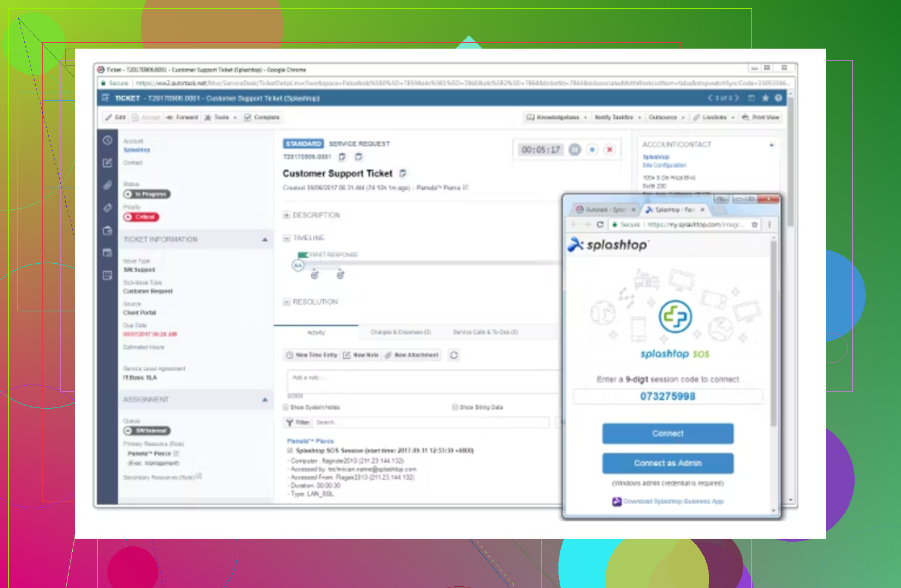
Task: Cancel the stopwatch with red X
Action: (610, 149)
